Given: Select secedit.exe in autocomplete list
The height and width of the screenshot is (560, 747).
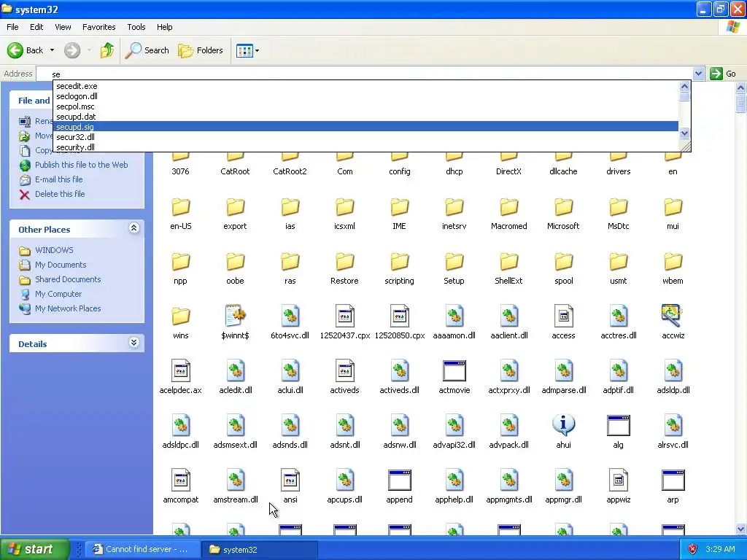Looking at the screenshot, I should (366, 86).
